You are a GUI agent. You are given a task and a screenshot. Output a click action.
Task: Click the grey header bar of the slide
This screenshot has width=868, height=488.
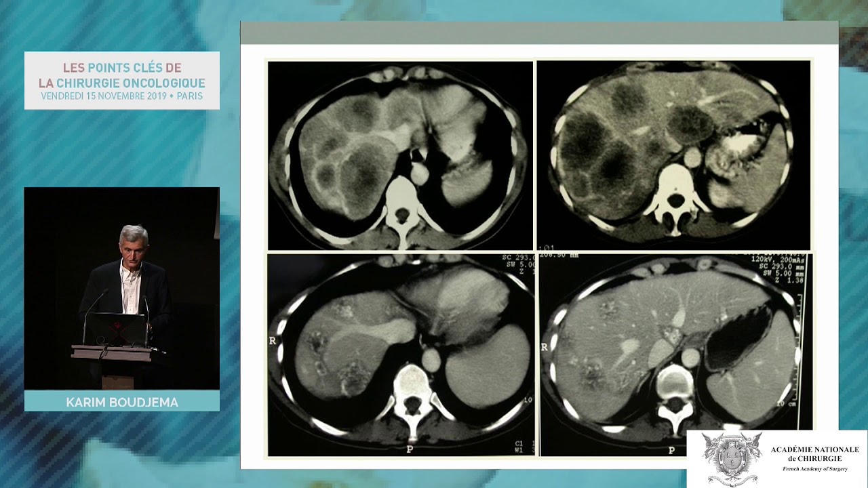[539, 33]
